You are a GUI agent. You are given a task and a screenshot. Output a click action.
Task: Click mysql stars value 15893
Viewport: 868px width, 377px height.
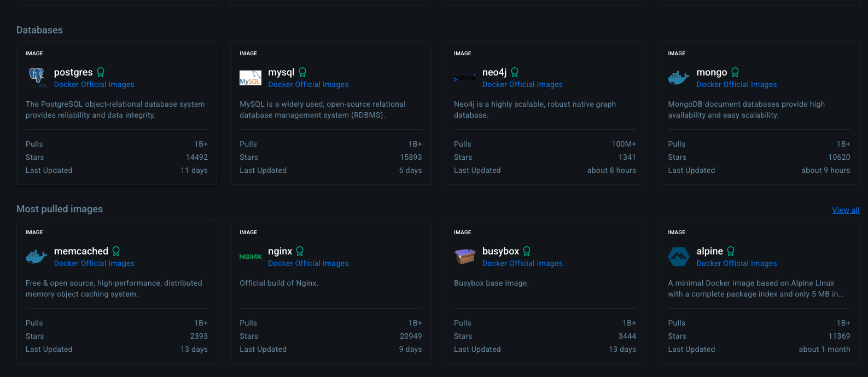[x=411, y=157]
